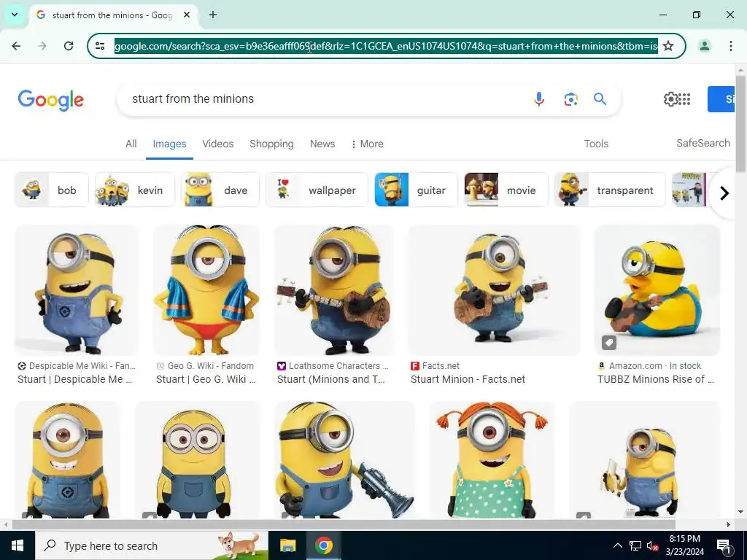Filter results with the guitar chip
The height and width of the screenshot is (560, 747).
(x=416, y=190)
